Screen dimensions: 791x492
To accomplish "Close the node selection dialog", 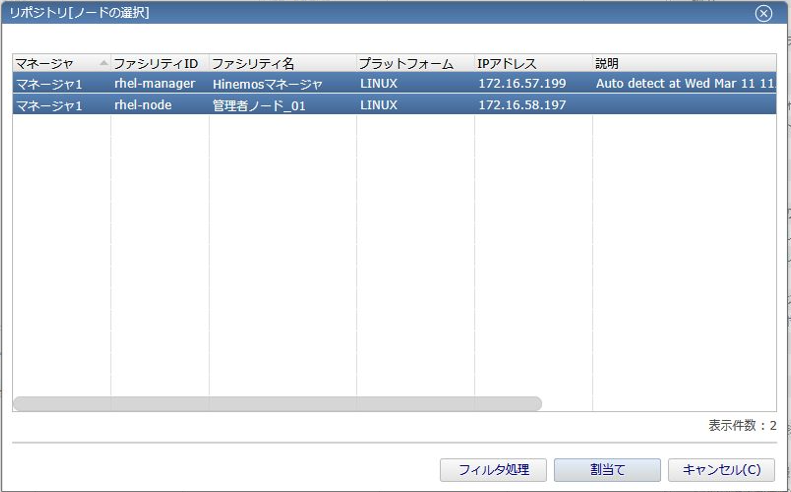I will [763, 13].
